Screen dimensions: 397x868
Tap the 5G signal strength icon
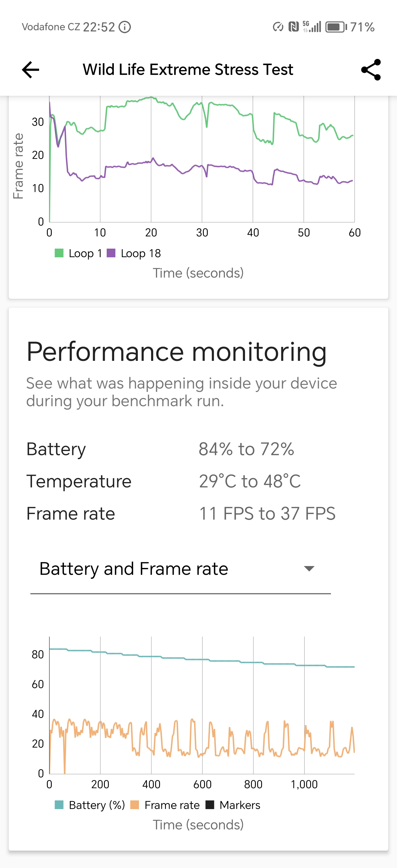coord(312,27)
